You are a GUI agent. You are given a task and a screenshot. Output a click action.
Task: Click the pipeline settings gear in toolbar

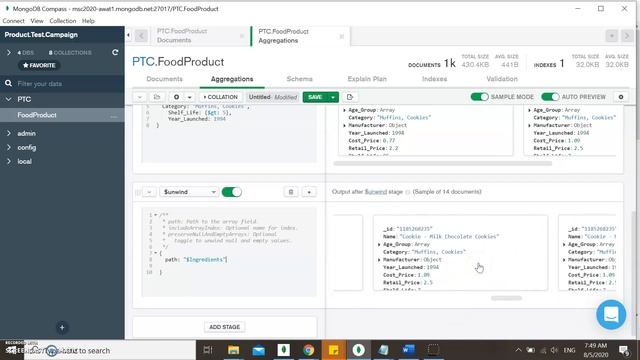[x=176, y=97]
